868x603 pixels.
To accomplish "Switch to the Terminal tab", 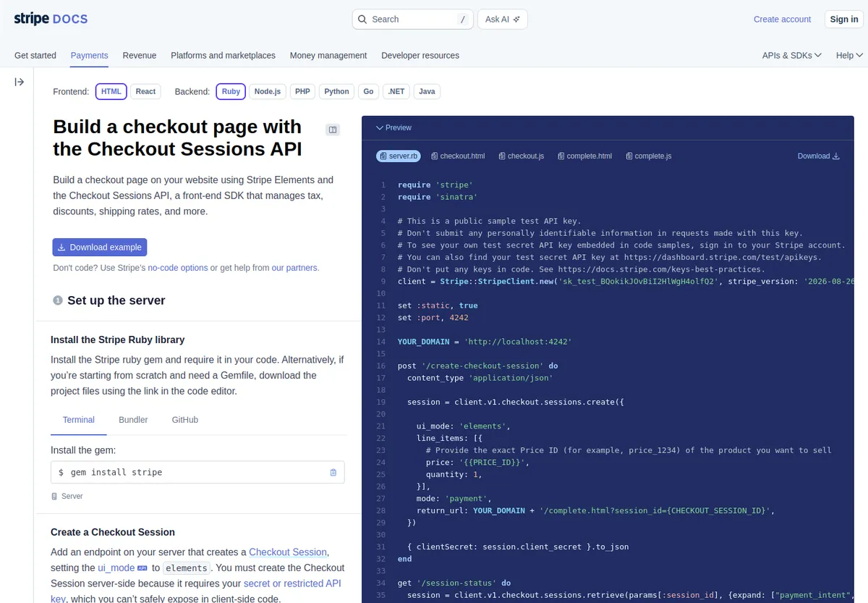I will 79,420.
